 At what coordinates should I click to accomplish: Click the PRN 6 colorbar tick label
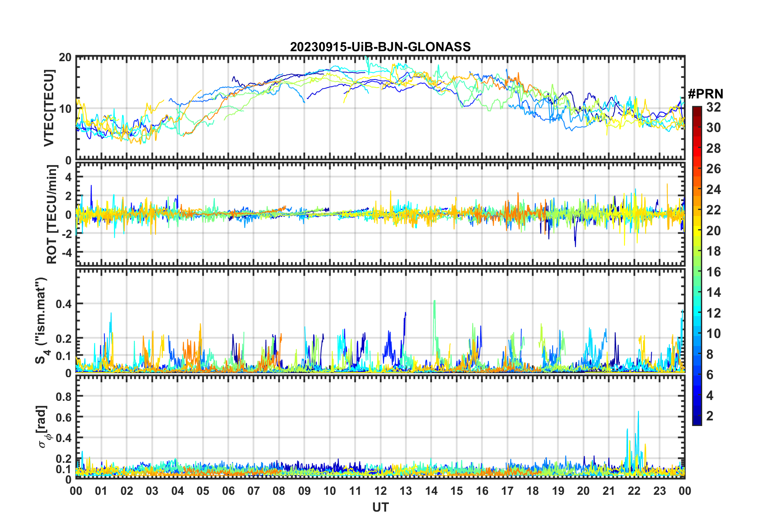[x=710, y=375]
